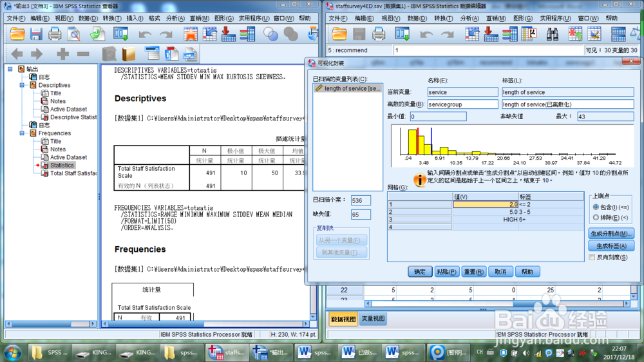Open 实用程序(U) menu in Data Editor
The width and height of the screenshot is (644, 362).
(555, 19)
